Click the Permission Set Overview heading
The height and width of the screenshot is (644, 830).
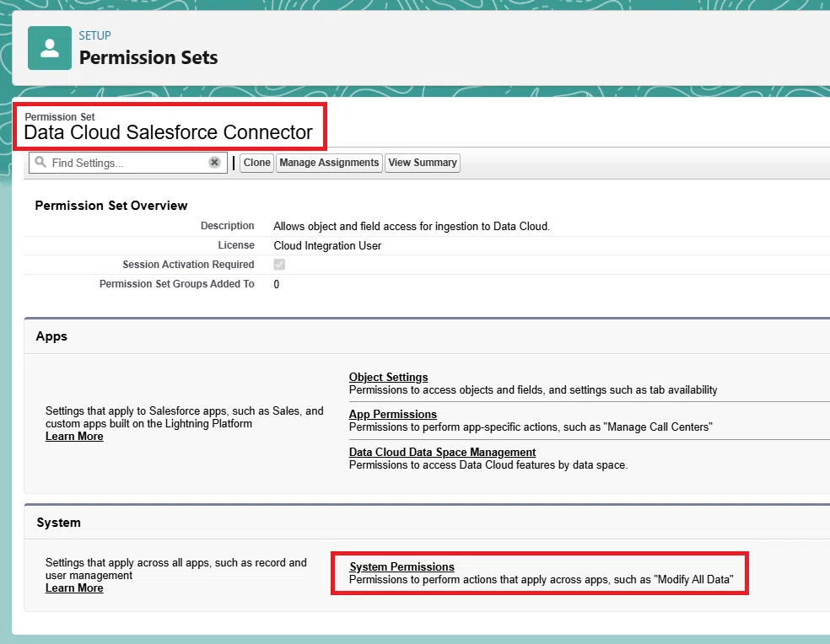click(x=111, y=206)
